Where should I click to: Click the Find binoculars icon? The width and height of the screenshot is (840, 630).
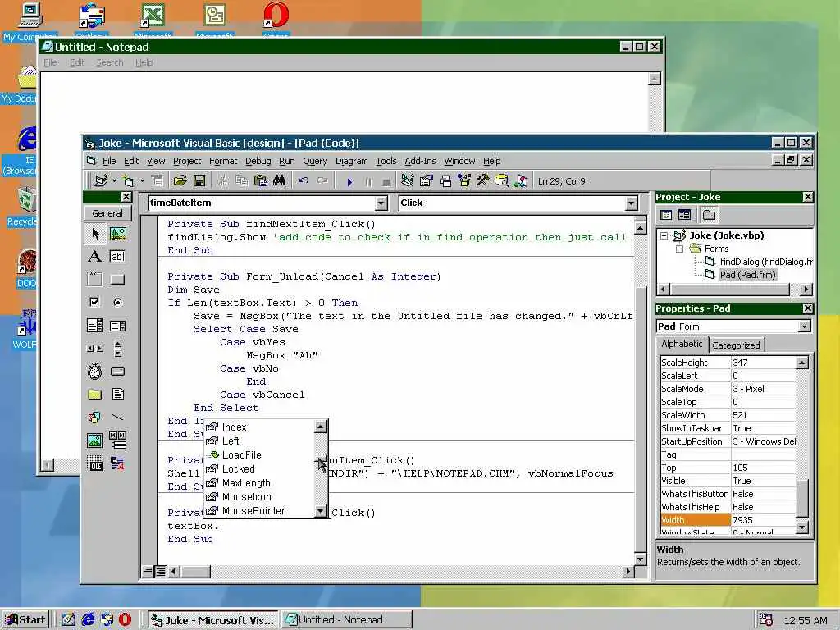pos(279,181)
